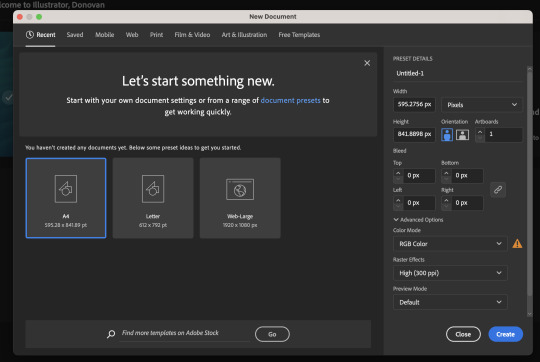Screen dimensions: 540x362
Task: Decrease the Left bleed value
Action: pos(398,206)
